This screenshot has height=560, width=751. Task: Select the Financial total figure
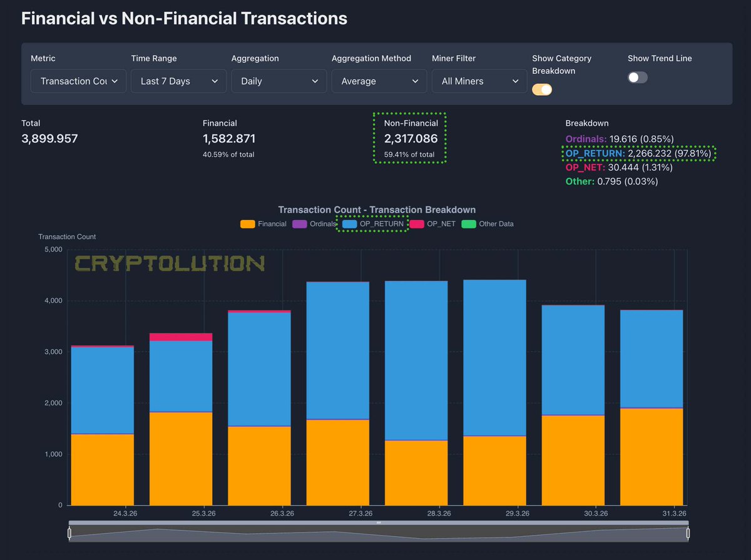pos(229,138)
